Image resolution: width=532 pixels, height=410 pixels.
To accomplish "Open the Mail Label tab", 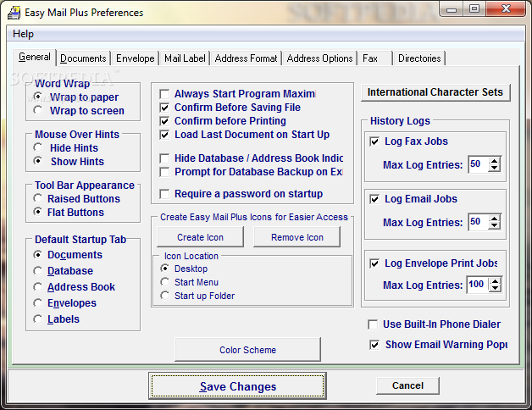I will pyautogui.click(x=185, y=58).
